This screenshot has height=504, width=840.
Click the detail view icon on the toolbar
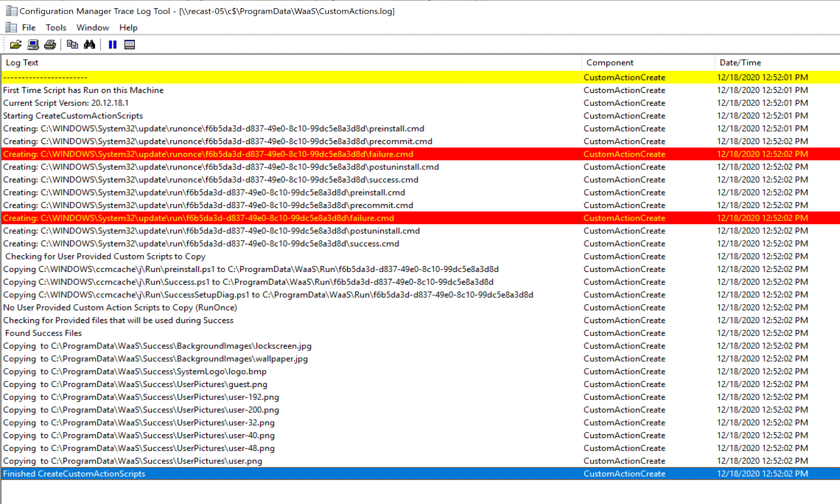130,44
